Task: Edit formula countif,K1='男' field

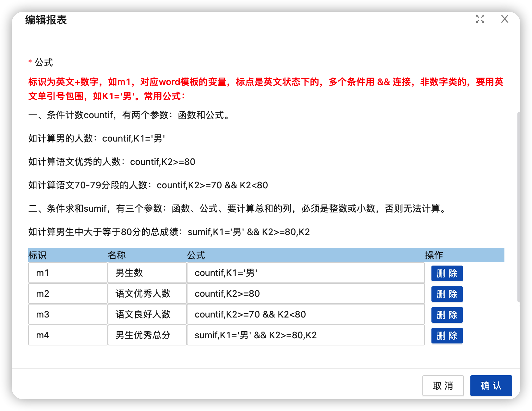Action: [x=306, y=273]
